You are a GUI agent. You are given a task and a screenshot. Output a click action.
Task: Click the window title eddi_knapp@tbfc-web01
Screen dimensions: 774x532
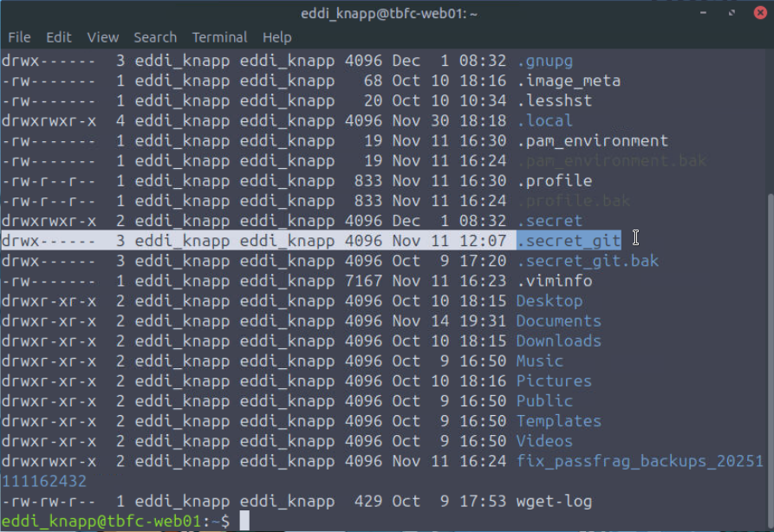387,13
